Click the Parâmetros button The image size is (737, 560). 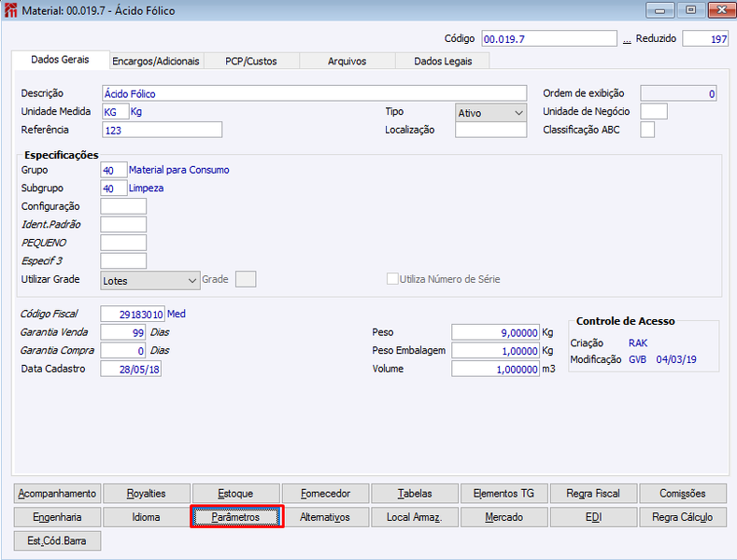236,517
